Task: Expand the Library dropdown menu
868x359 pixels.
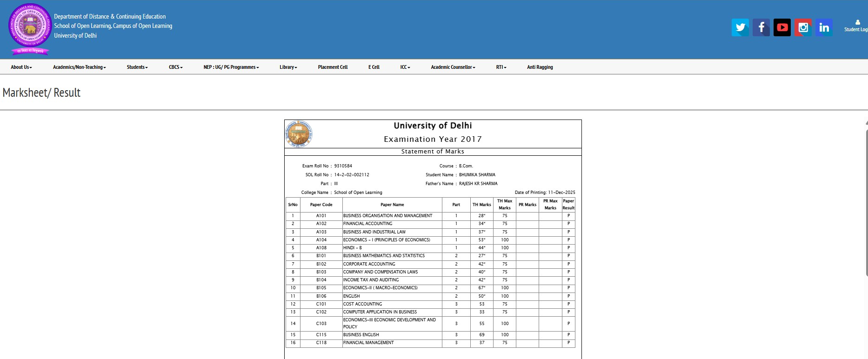Action: (x=288, y=67)
